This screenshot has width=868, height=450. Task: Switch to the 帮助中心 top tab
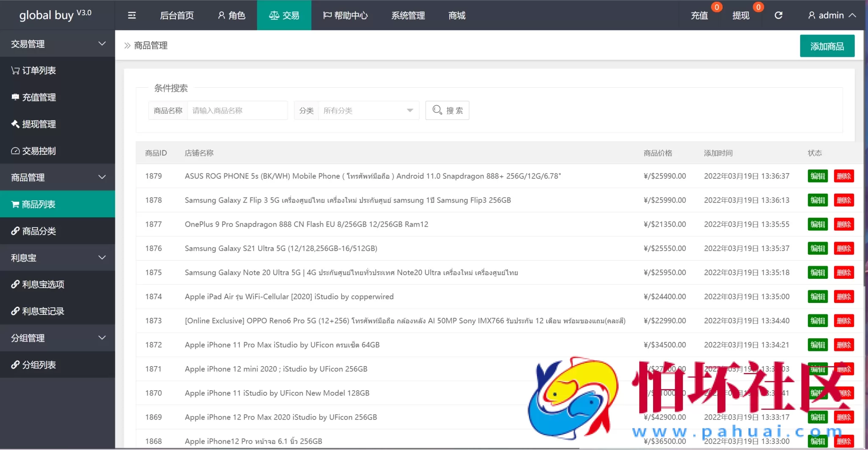pos(345,16)
